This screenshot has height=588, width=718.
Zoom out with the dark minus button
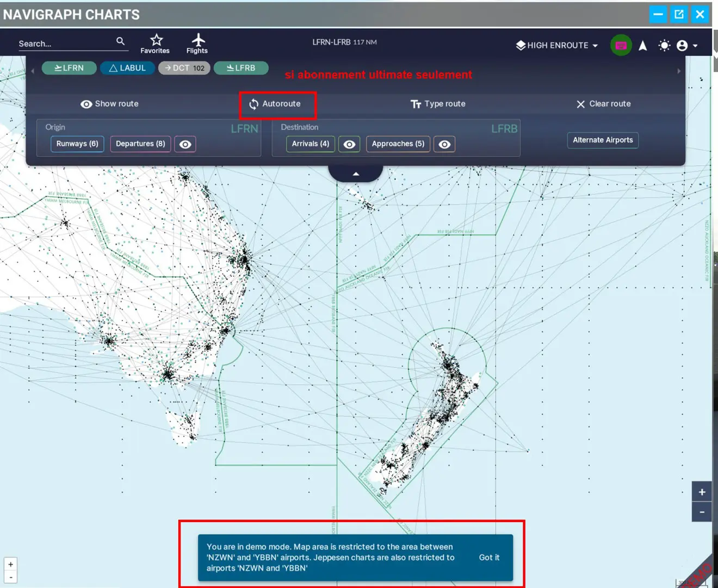pyautogui.click(x=702, y=512)
